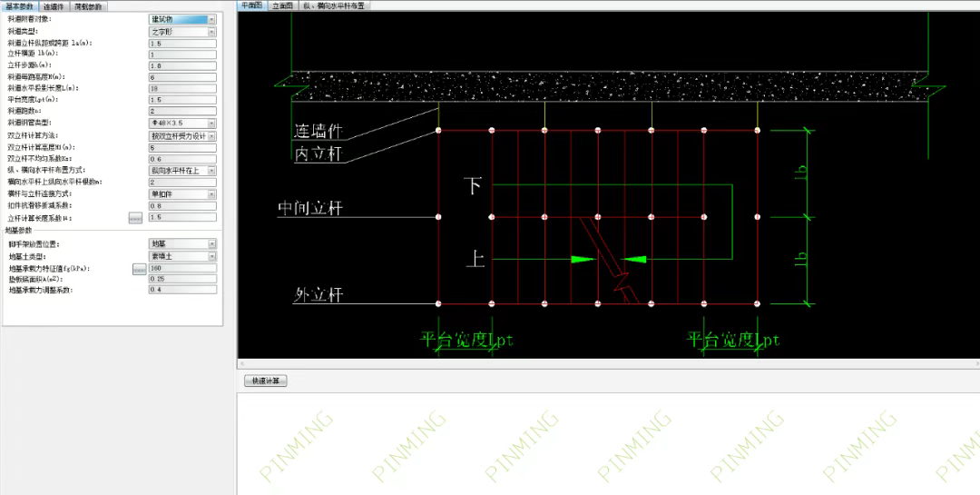
Task: Click the ... button beside 地基承载力特征值
Action: point(139,269)
